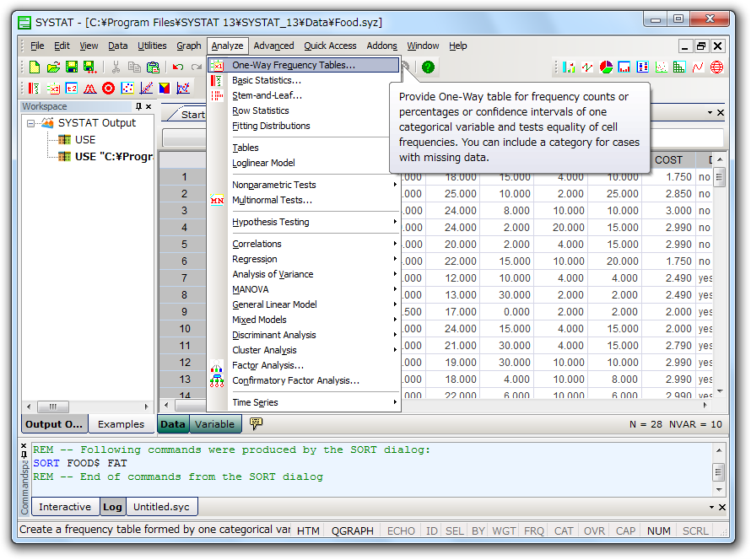751x560 pixels.
Task: Open the green help question mark icon
Action: pos(428,67)
